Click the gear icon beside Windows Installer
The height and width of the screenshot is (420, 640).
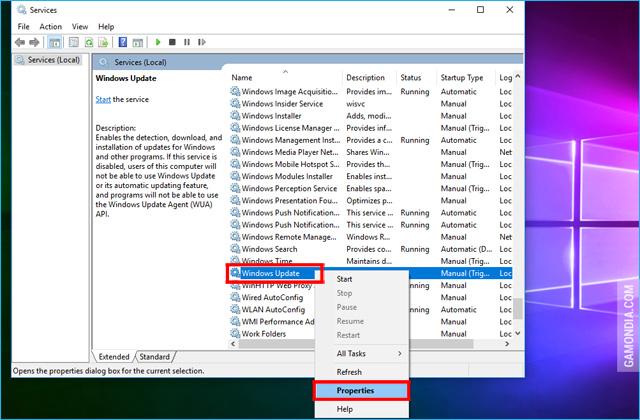[235, 116]
